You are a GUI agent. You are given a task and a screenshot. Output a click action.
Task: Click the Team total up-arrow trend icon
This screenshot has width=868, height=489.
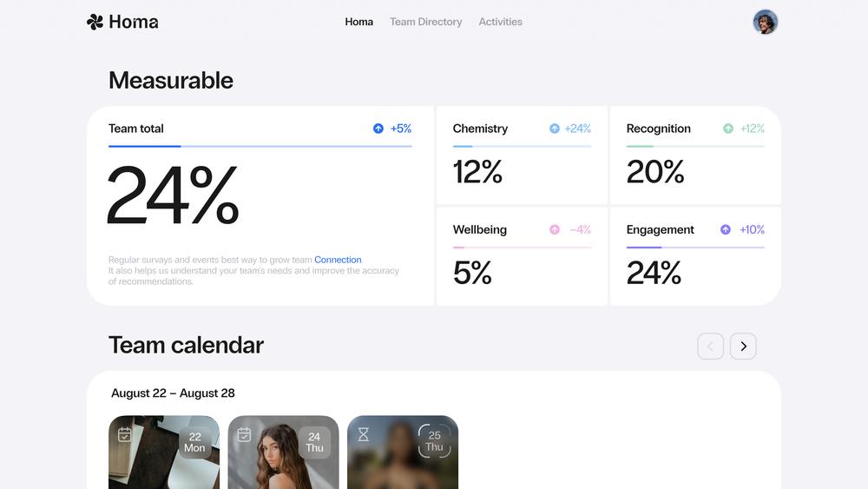(x=378, y=129)
